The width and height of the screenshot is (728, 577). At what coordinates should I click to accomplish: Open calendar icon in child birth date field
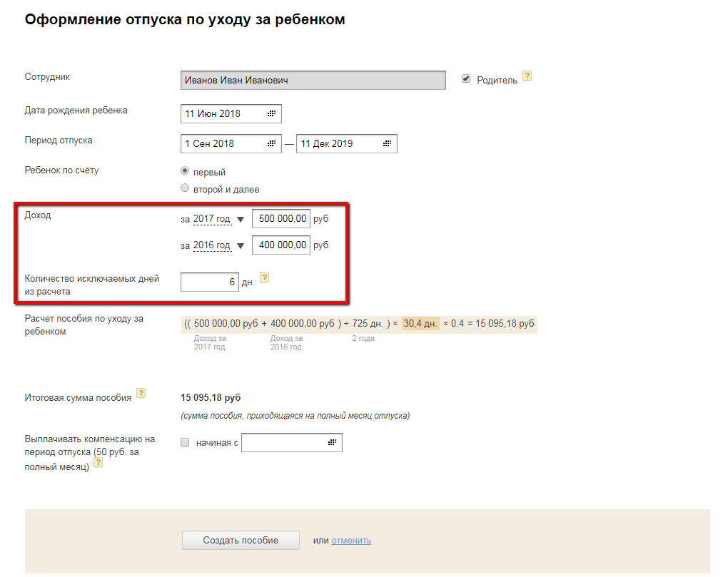click(x=271, y=113)
